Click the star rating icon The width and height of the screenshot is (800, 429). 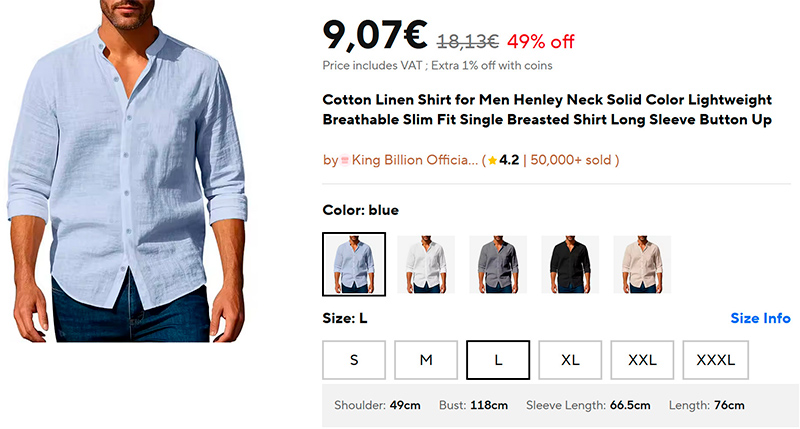[492, 160]
